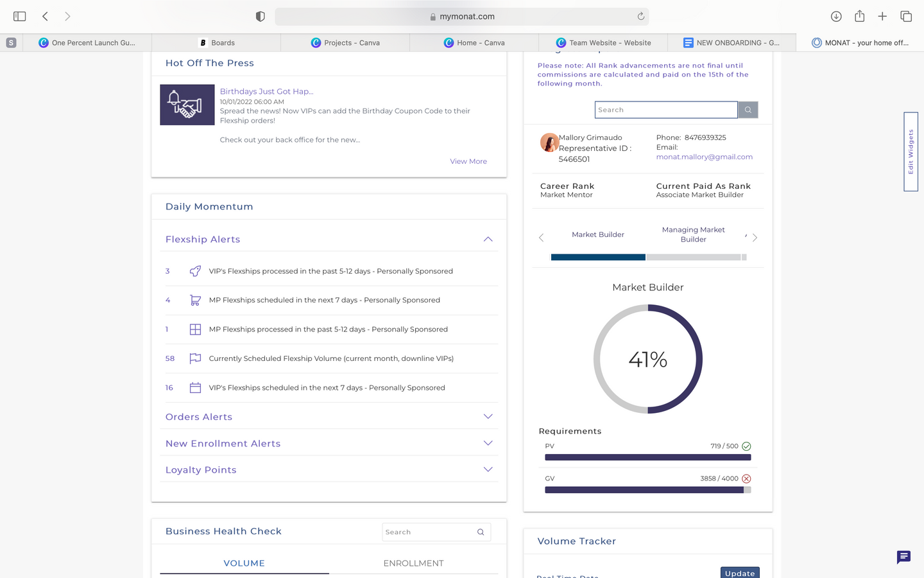Click the magnifier icon in Business Health Check
The height and width of the screenshot is (578, 924).
(x=481, y=532)
